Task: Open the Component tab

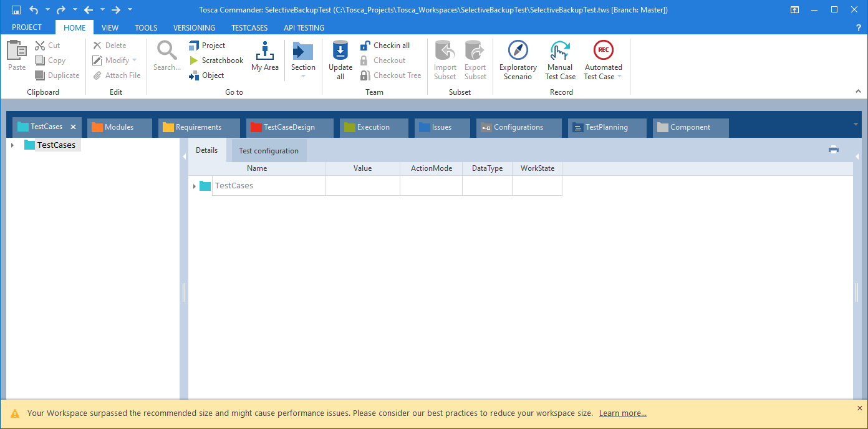Action: (690, 127)
